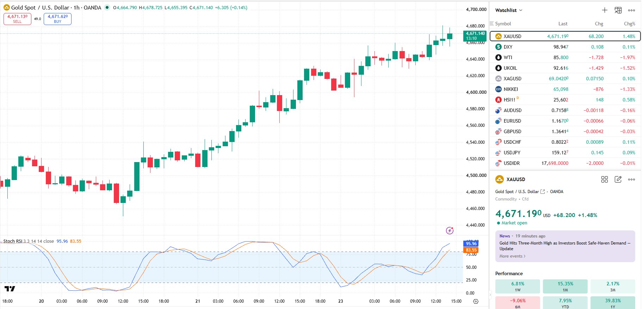Open the external link icon beside Gold Spot
Image resolution: width=644 pixels, height=309 pixels.
point(543,192)
